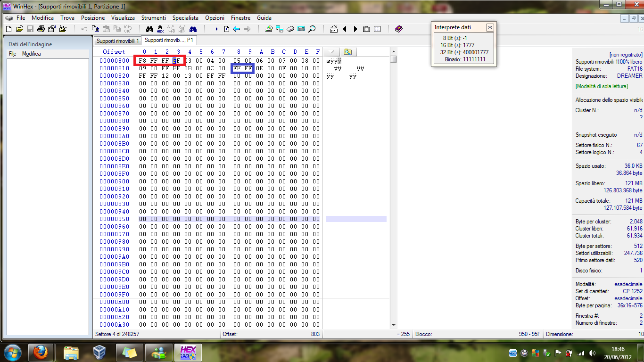
Task: Click the folder-with-magnifier icon above the text column
Action: [x=348, y=52]
